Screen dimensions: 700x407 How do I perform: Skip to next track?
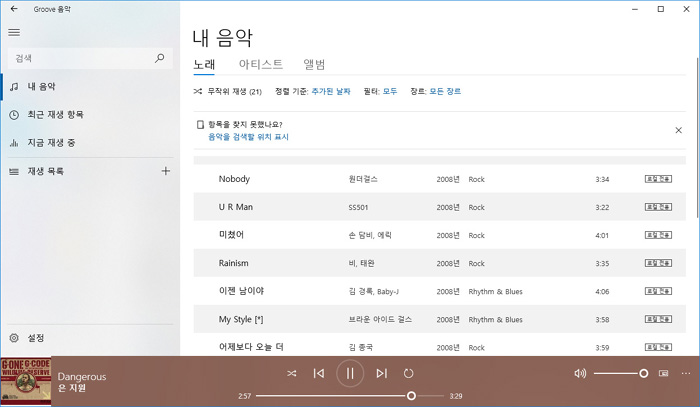point(381,374)
